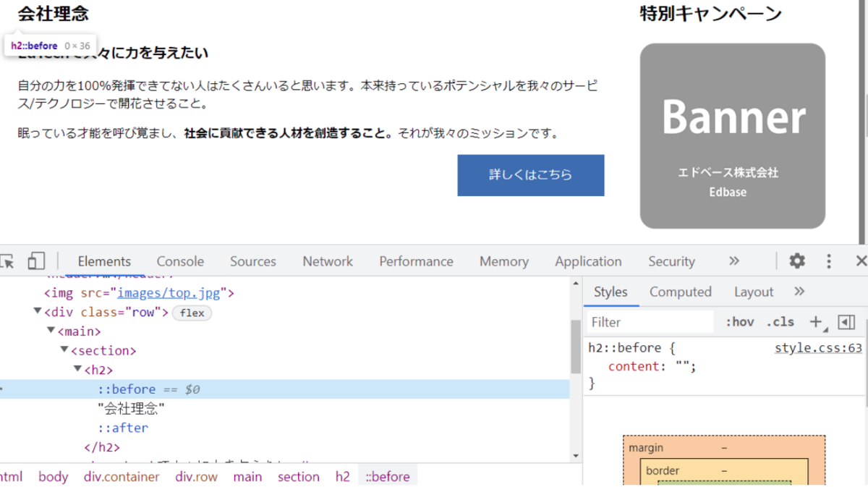Switch to the Console tab
The width and height of the screenshot is (868, 487).
(180, 261)
